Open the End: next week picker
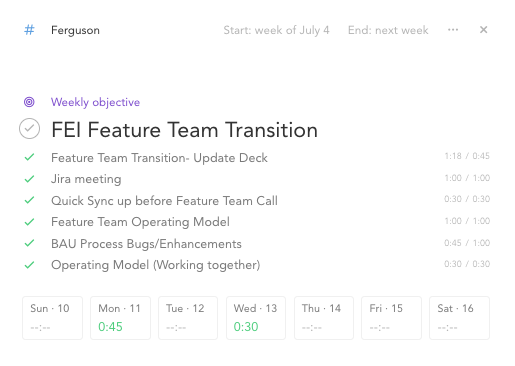515x366 pixels. click(x=388, y=30)
